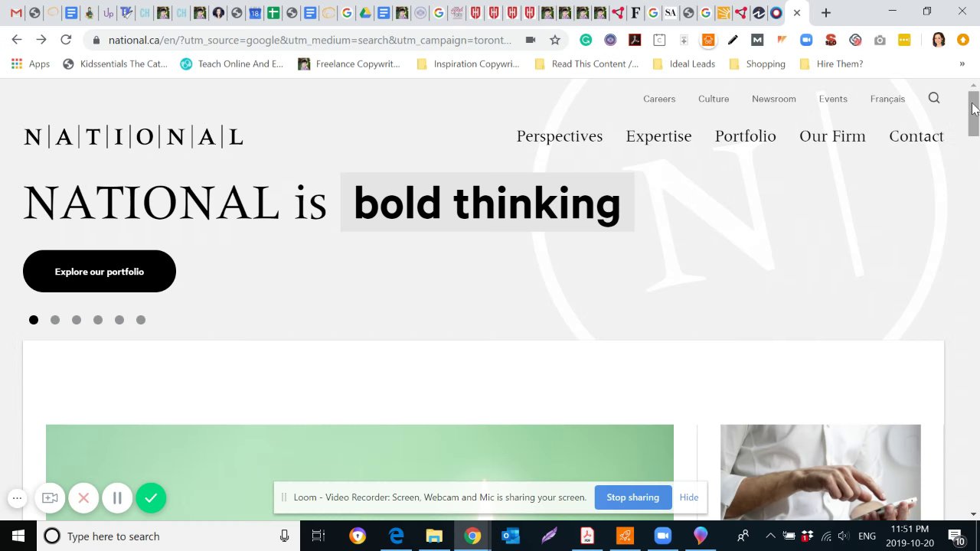Screen dimensions: 980x551
Task: Select the sixth carousel slide dot
Action: pos(141,320)
